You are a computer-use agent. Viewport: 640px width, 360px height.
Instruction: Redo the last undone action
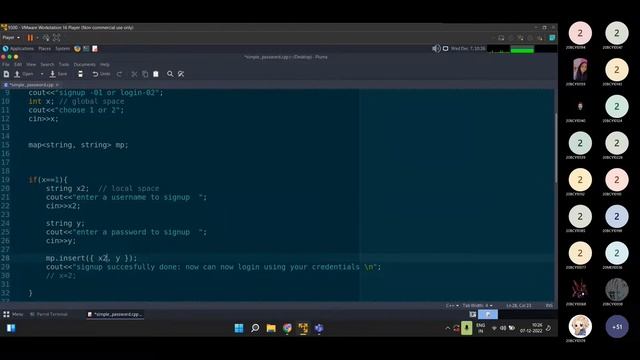tap(119, 74)
